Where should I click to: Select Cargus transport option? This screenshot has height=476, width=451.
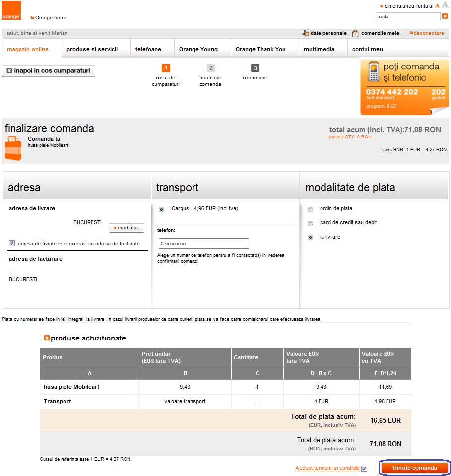coord(161,209)
